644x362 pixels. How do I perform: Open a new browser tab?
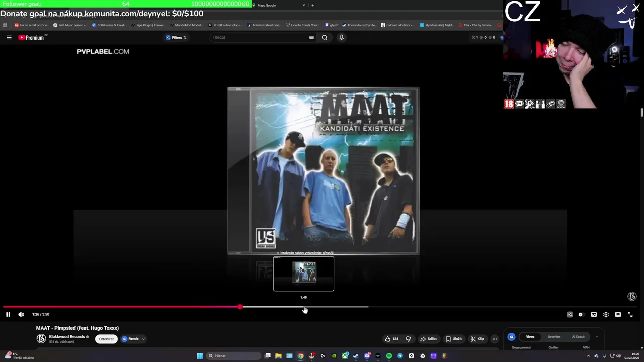(x=313, y=5)
